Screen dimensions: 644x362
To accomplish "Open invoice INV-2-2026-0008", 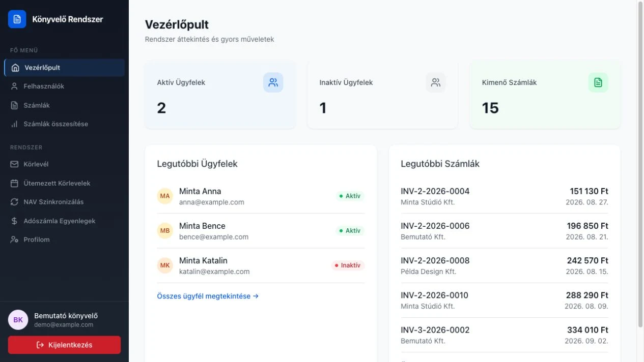I will click(435, 260).
